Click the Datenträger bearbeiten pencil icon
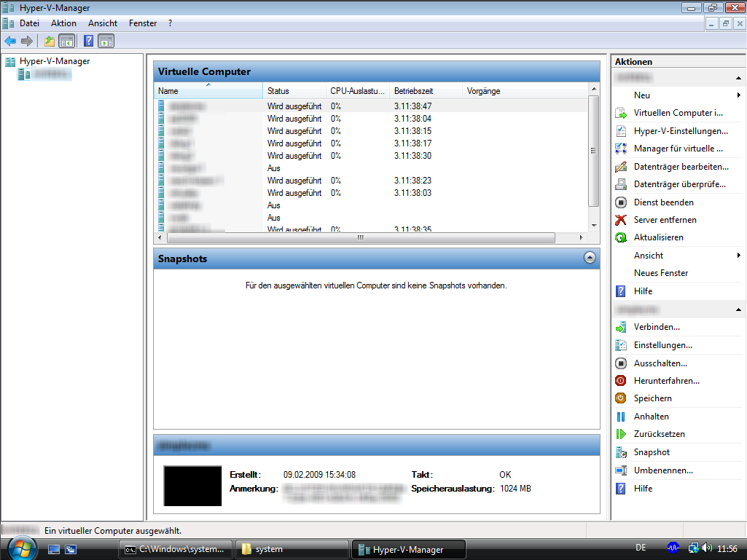Viewport: 747px width, 560px height. tap(620, 167)
